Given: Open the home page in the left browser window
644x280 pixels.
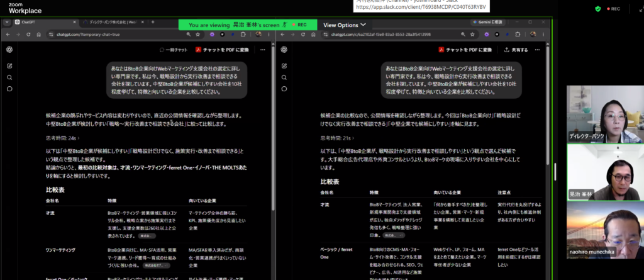Looking at the screenshot, I should (38, 35).
